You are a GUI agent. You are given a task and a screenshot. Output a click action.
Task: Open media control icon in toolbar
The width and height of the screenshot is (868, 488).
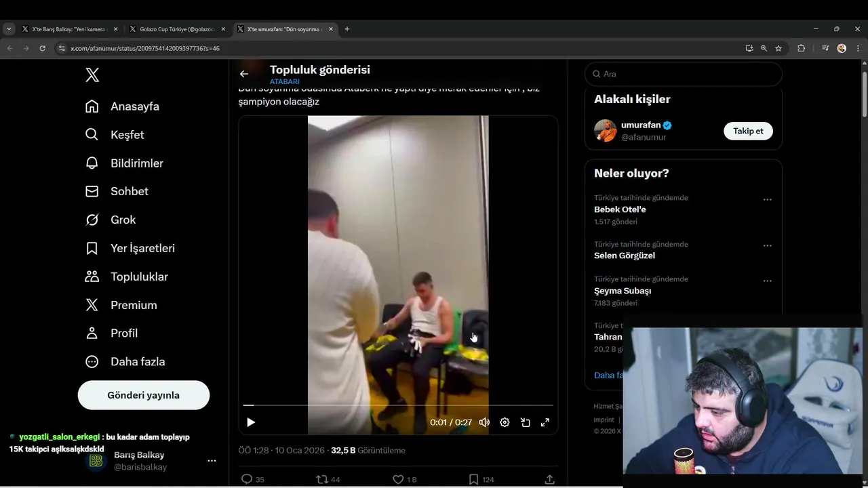point(825,48)
